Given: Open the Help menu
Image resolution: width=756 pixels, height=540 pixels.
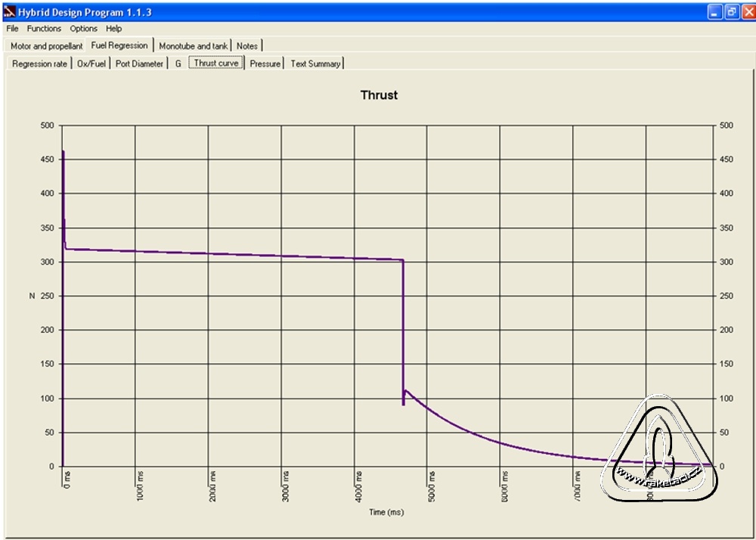Looking at the screenshot, I should coord(113,29).
